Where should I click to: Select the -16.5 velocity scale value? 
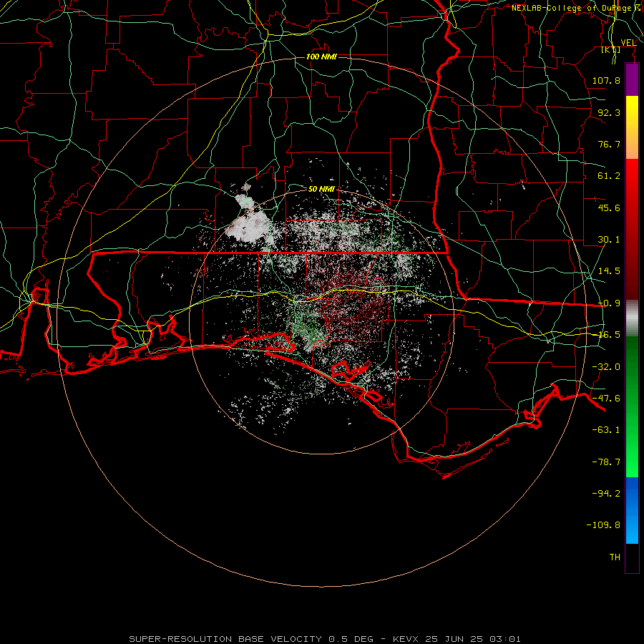(x=609, y=335)
